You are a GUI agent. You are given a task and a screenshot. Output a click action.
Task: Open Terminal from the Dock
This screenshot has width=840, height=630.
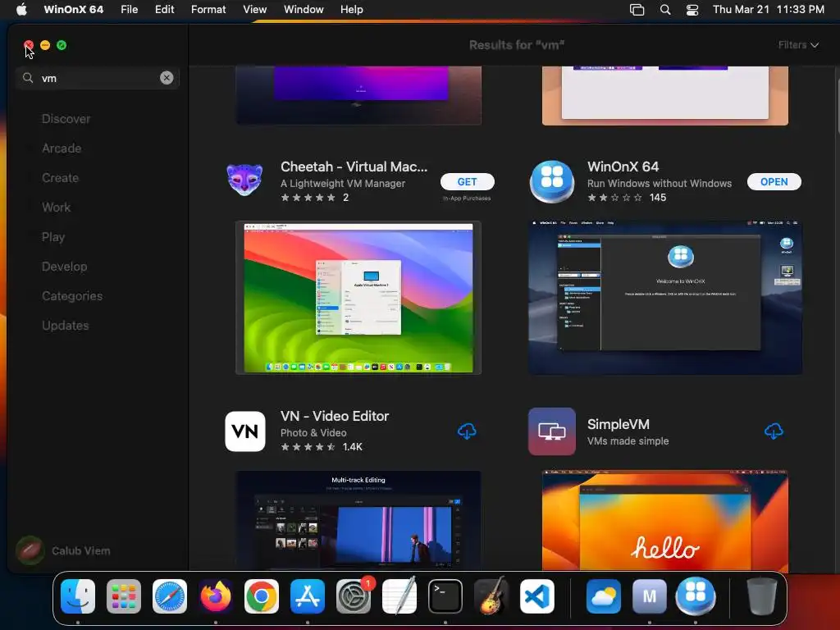click(445, 596)
